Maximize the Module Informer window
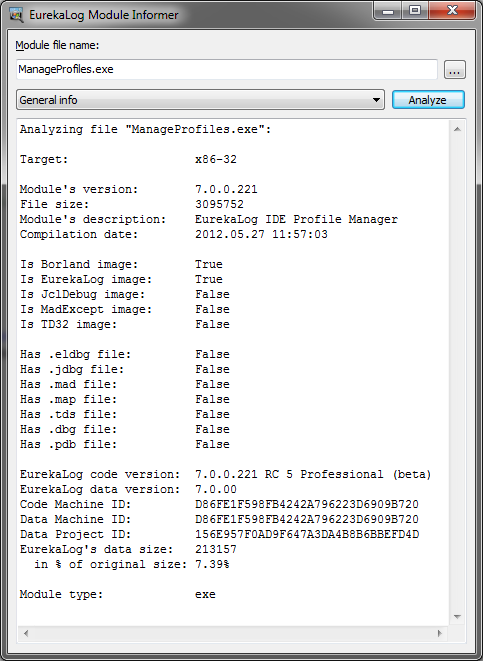 pos(414,11)
